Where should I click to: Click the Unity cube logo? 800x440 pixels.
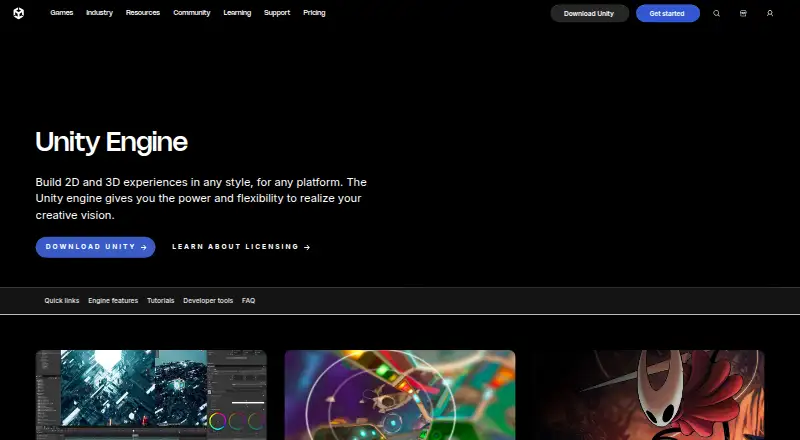(x=19, y=13)
